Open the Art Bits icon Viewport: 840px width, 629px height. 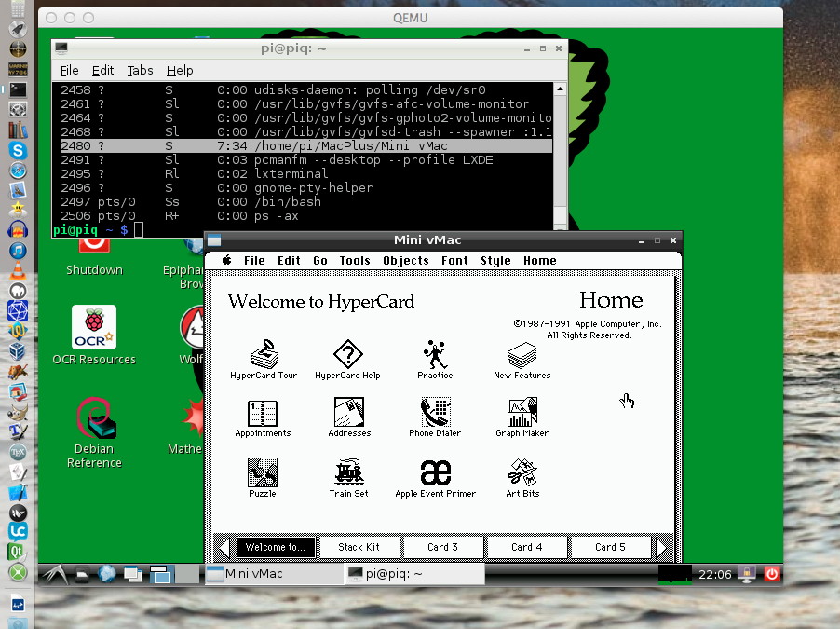[x=522, y=473]
